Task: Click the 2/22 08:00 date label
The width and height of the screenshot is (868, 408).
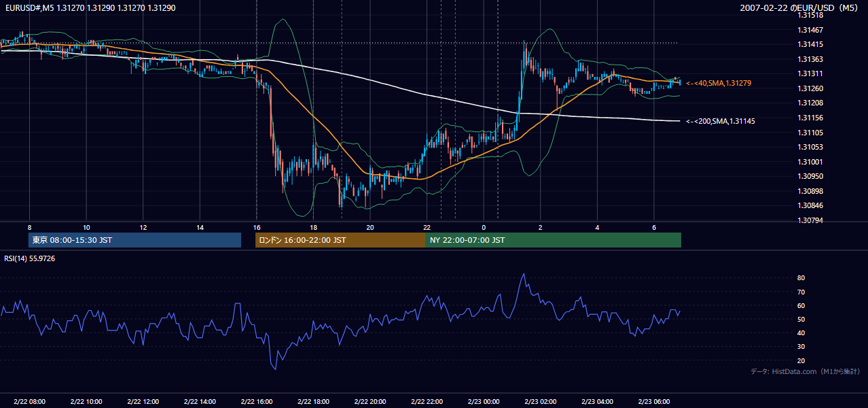Action: (29, 401)
